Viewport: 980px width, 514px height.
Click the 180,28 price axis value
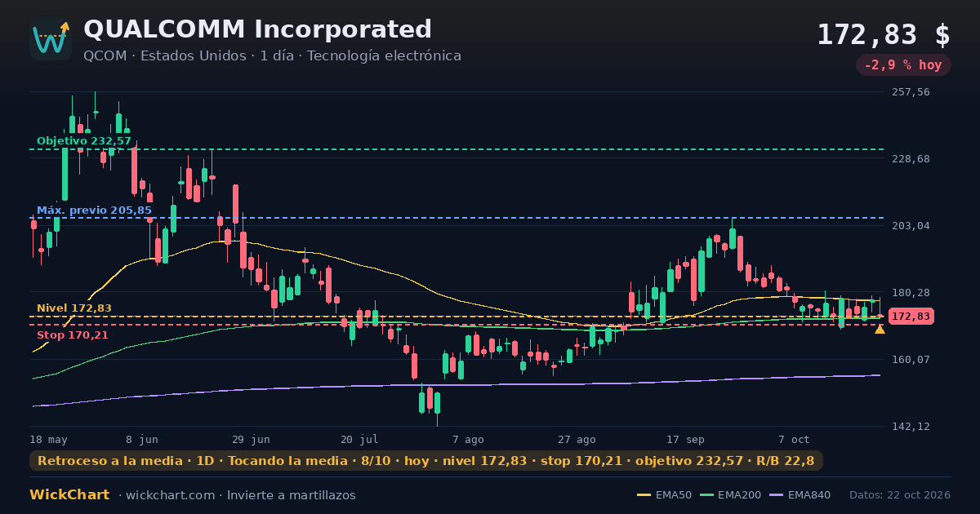[911, 293]
